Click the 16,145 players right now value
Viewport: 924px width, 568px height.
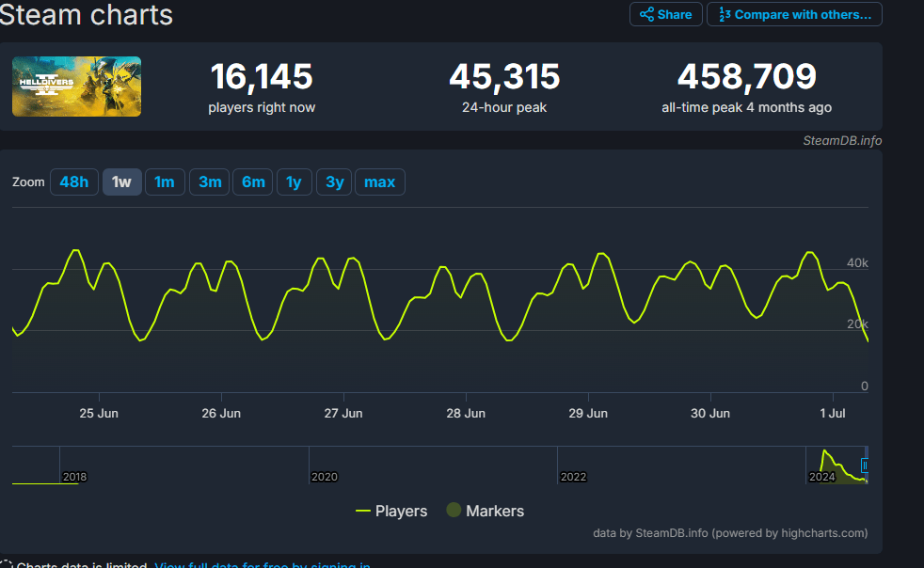tap(262, 76)
